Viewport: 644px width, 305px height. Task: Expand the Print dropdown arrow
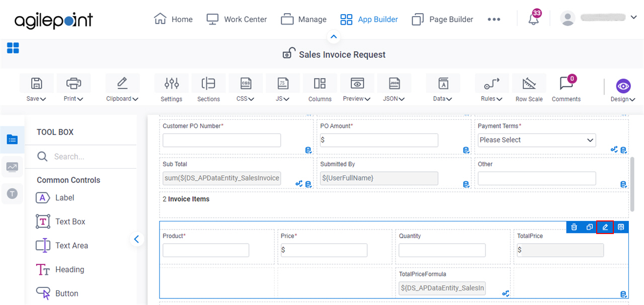pos(80,99)
